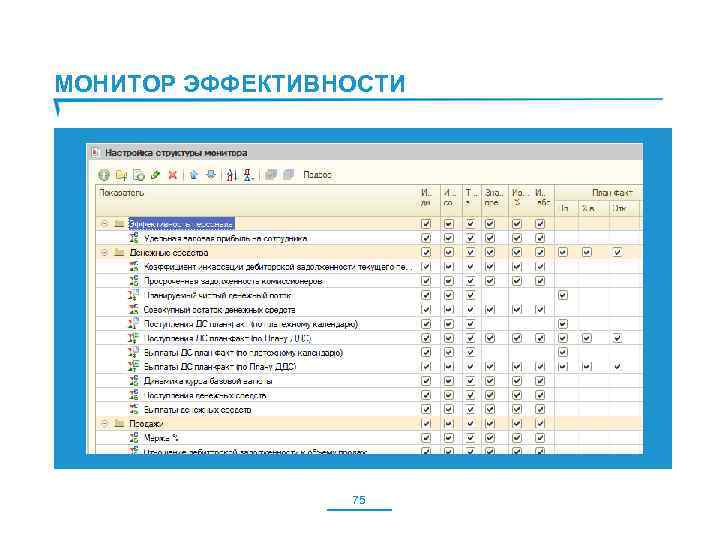Click the icon of Выплаты денежных средств row
This screenshot has height=540, width=720.
134,409
